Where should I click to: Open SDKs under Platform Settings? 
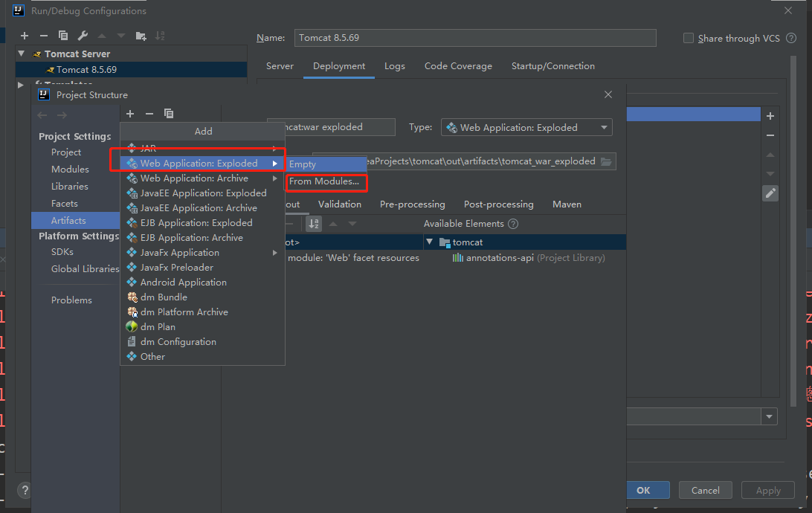62,251
